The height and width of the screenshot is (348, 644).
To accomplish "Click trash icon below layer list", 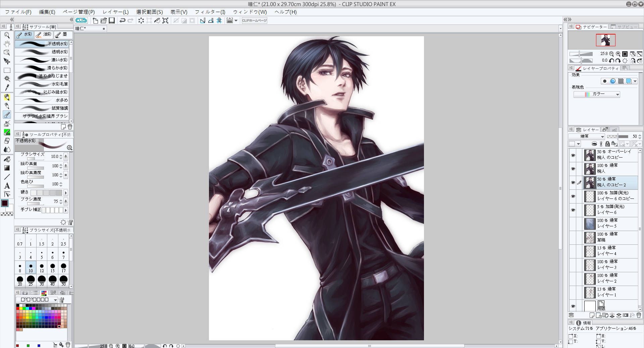I will pyautogui.click(x=639, y=315).
